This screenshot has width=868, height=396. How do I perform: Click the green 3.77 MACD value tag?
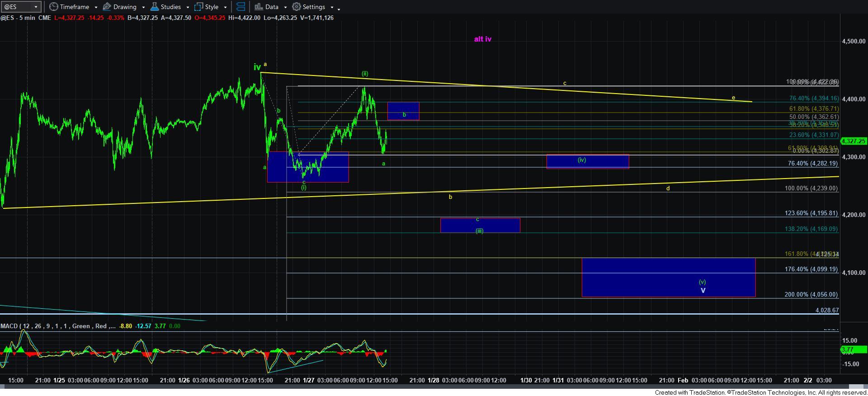(854, 349)
